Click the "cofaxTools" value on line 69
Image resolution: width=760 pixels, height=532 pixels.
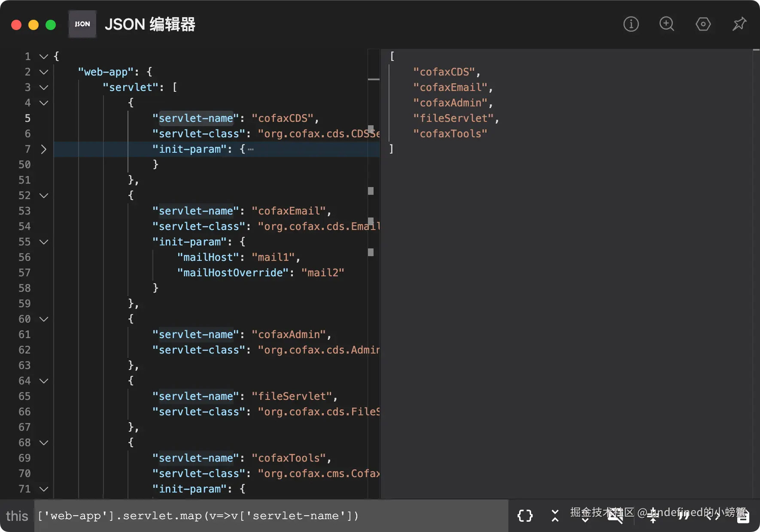point(289,458)
